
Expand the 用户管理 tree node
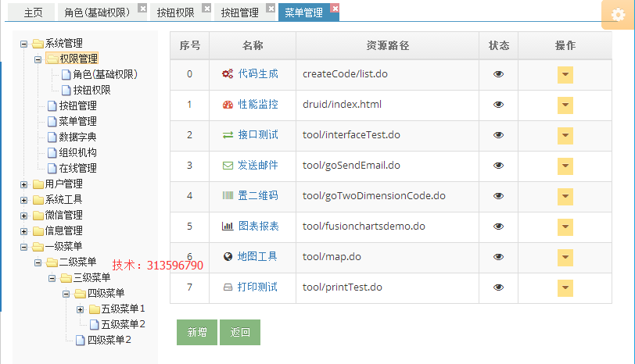point(24,184)
